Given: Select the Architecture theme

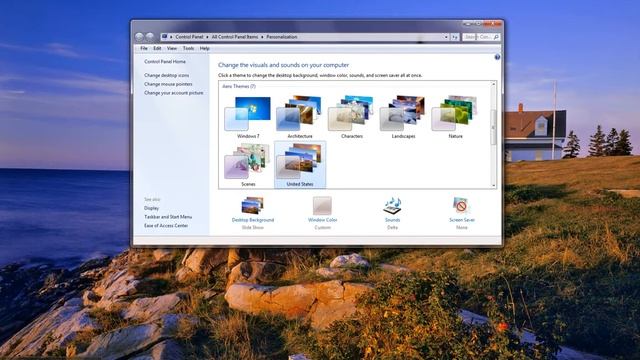Looking at the screenshot, I should (300, 117).
